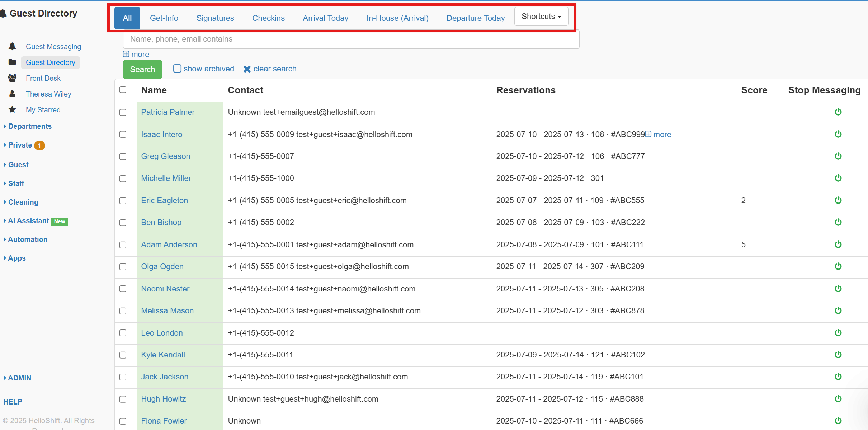The height and width of the screenshot is (430, 868).
Task: Open the Shortcuts dropdown
Action: tap(541, 17)
